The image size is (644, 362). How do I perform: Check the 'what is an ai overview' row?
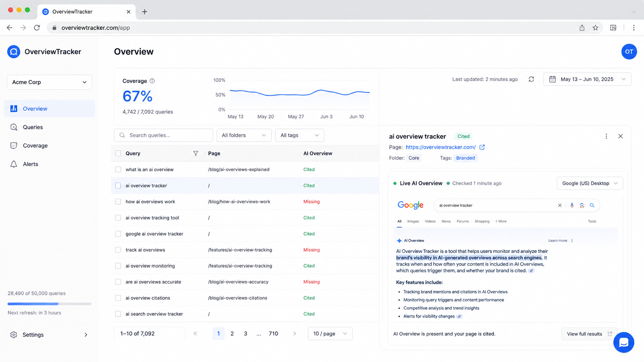click(118, 170)
